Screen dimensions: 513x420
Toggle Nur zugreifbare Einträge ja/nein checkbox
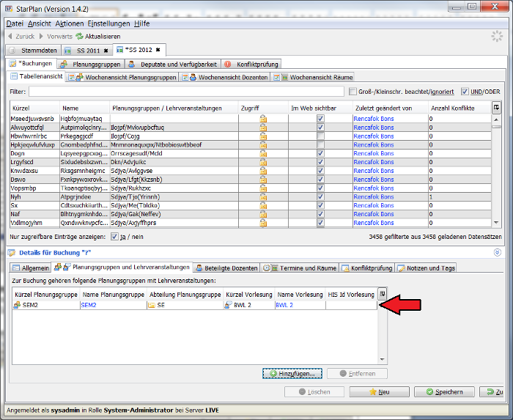pyautogui.click(x=114, y=237)
